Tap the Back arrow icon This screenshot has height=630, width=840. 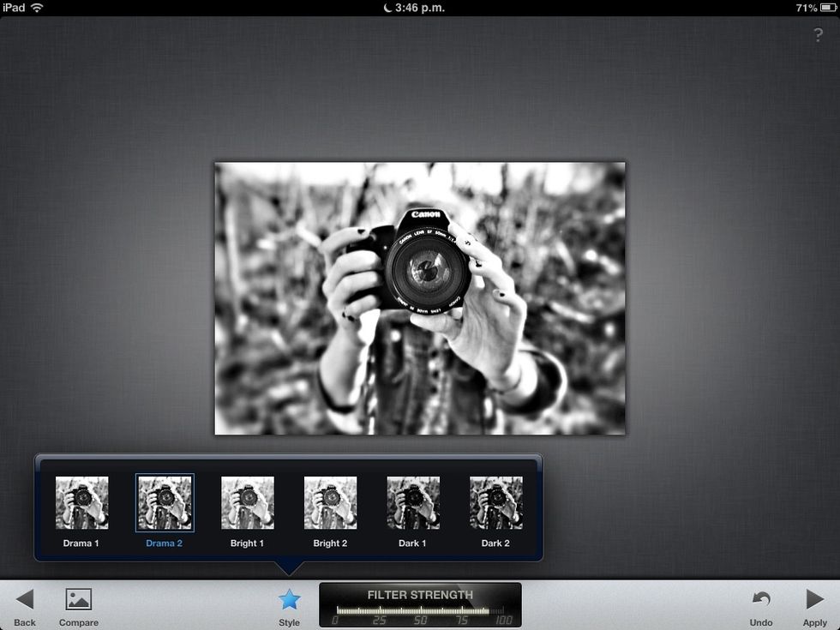[x=25, y=599]
